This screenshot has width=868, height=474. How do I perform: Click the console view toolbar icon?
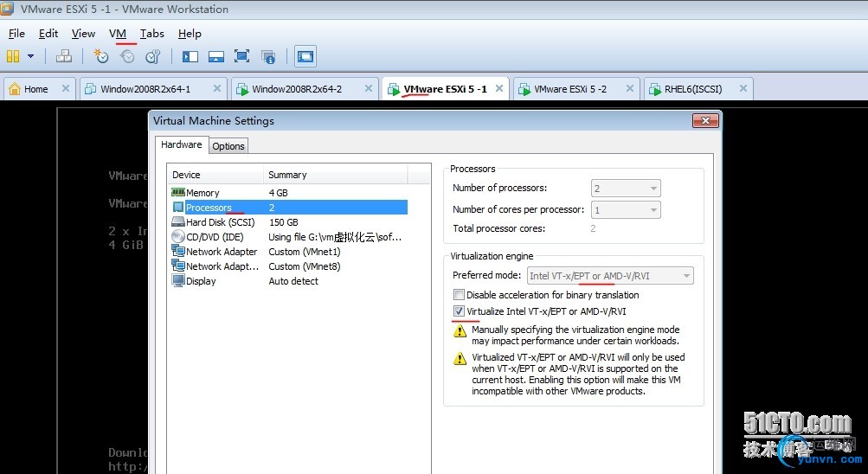[305, 56]
